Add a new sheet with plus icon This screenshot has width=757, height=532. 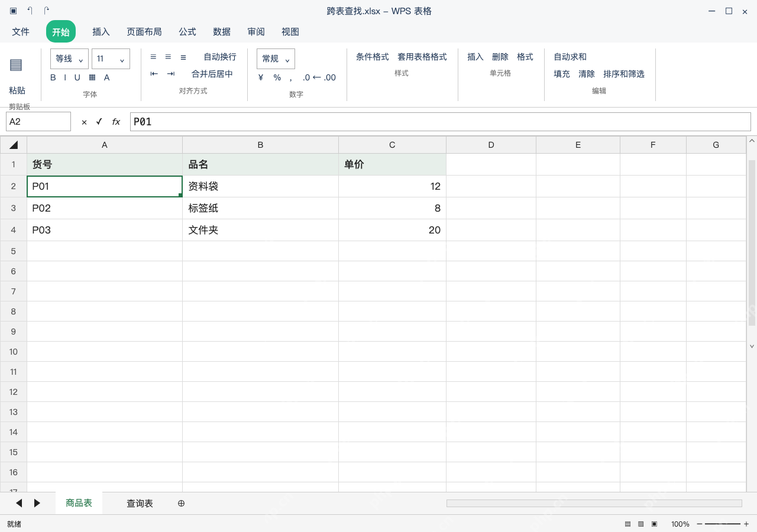[x=182, y=503]
